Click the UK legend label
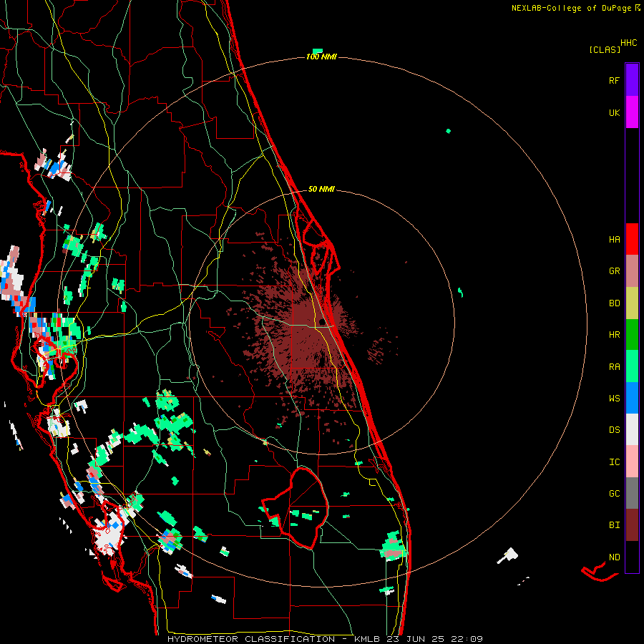 tap(614, 112)
